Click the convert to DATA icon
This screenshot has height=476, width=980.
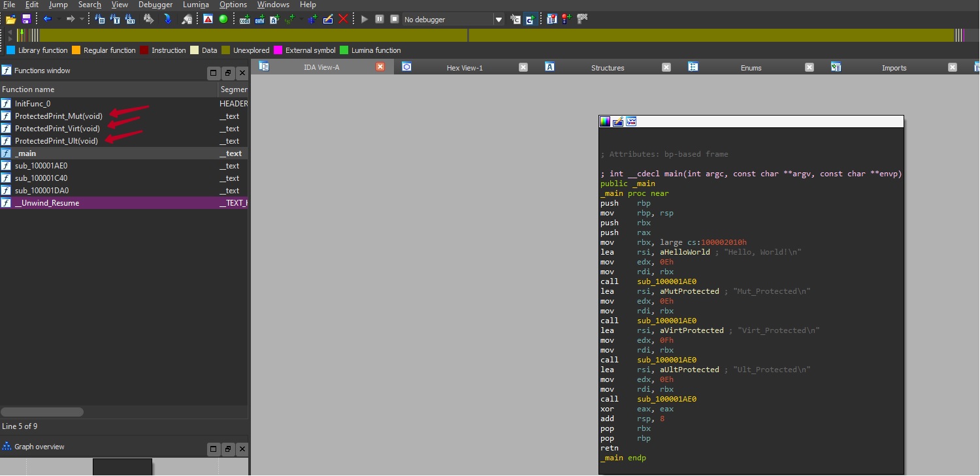point(260,19)
